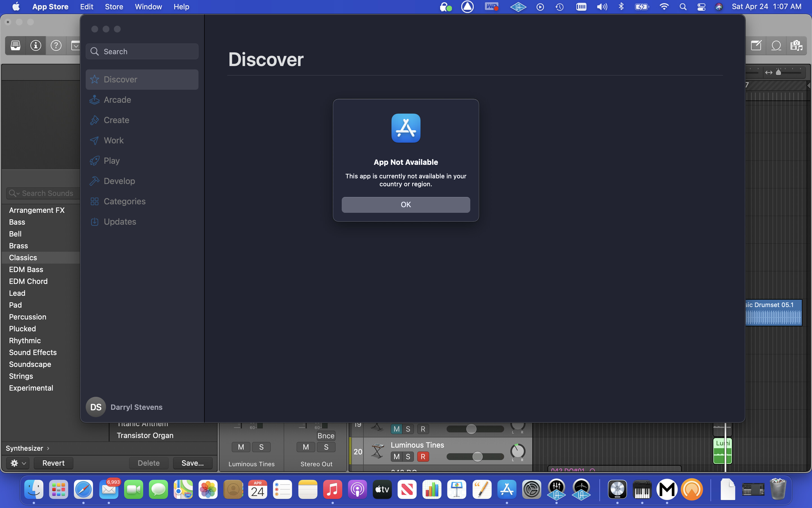
Task: Toggle record enable on track 19
Action: [x=423, y=429]
